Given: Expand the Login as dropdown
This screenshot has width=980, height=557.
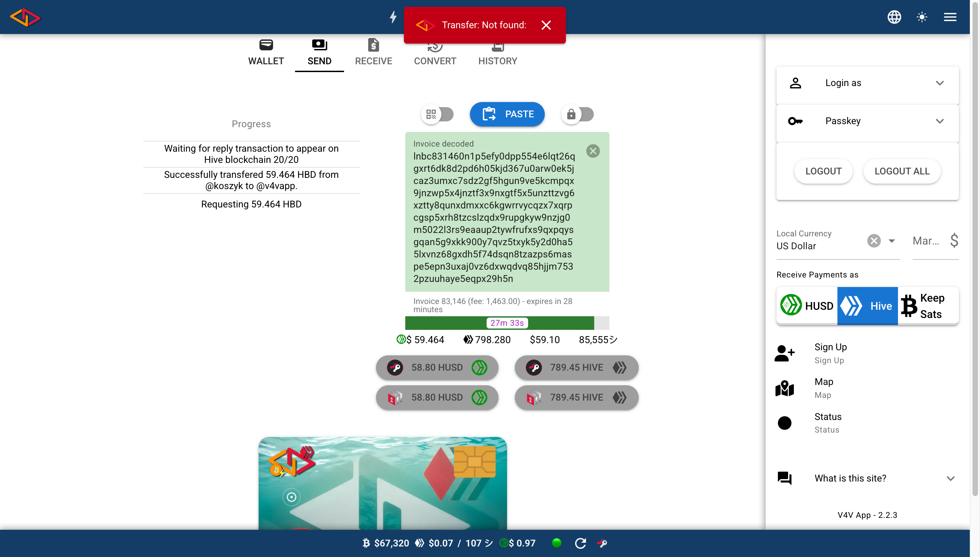Looking at the screenshot, I should click(867, 83).
